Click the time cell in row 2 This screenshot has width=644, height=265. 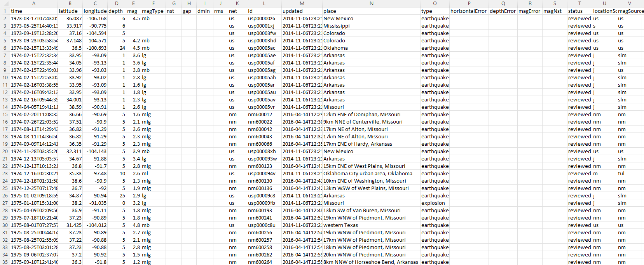pos(34,19)
